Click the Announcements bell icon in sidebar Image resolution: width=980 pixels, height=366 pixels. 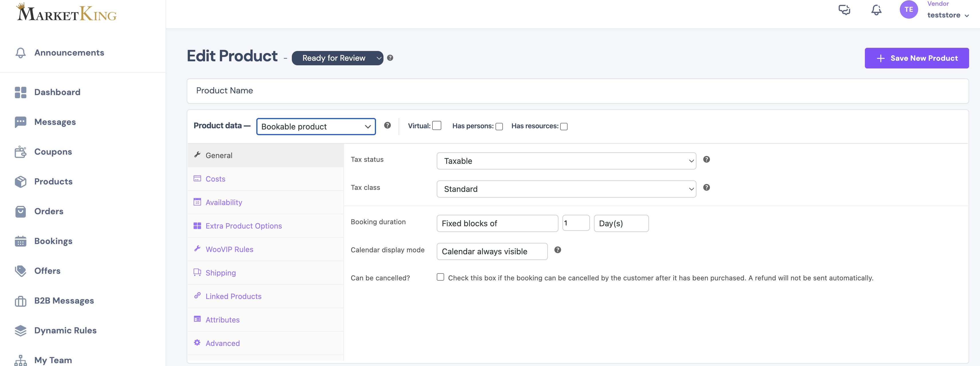tap(21, 52)
